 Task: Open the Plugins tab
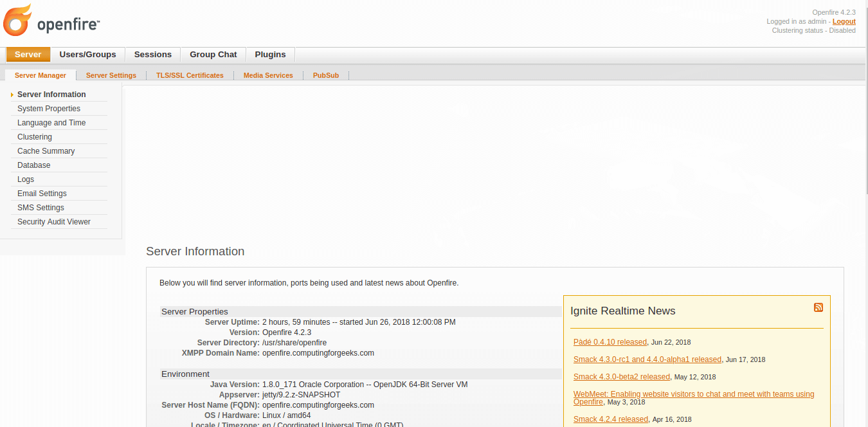point(269,54)
